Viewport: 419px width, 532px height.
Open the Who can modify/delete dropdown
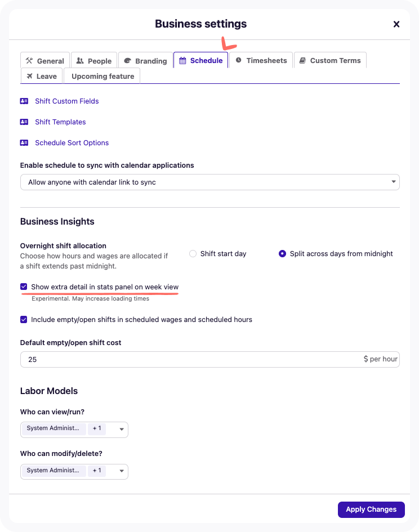pos(122,471)
